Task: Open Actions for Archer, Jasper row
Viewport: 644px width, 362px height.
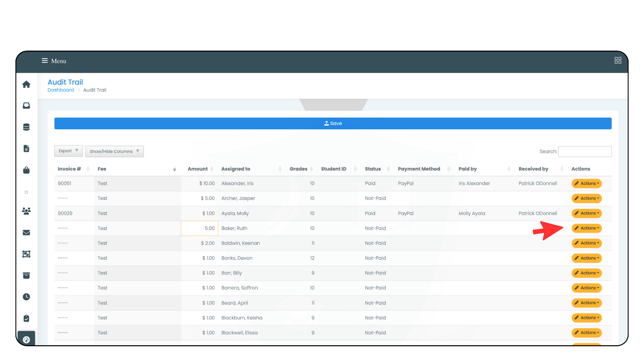Action: (586, 198)
